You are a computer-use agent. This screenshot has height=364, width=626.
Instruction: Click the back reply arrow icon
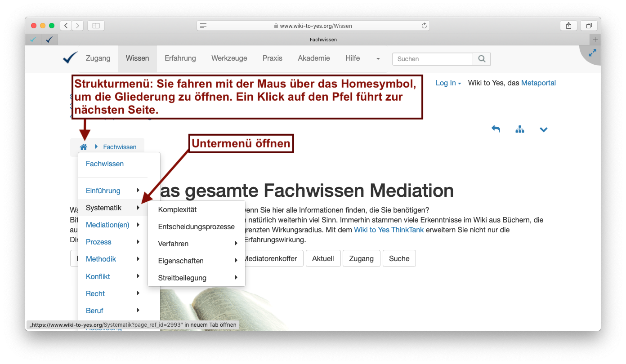[x=496, y=129]
